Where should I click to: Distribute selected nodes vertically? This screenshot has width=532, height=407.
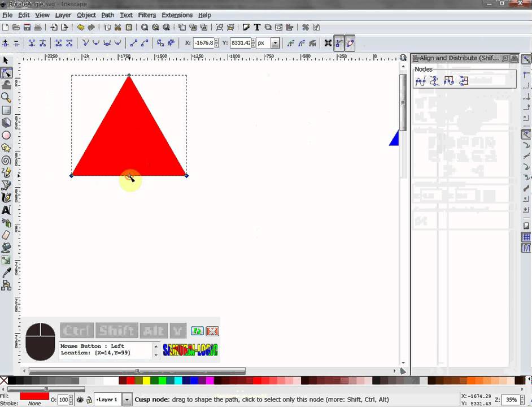click(x=464, y=81)
